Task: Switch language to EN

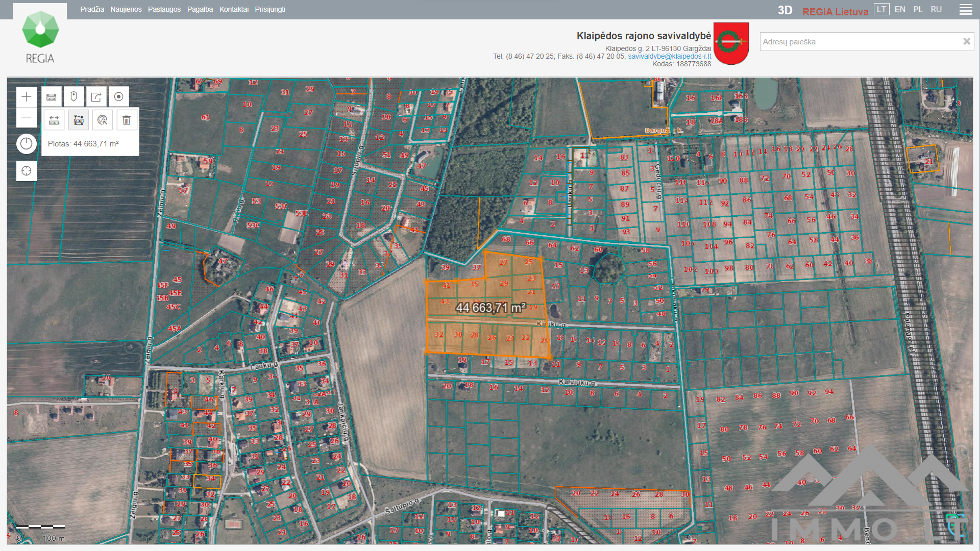Action: 900,9
